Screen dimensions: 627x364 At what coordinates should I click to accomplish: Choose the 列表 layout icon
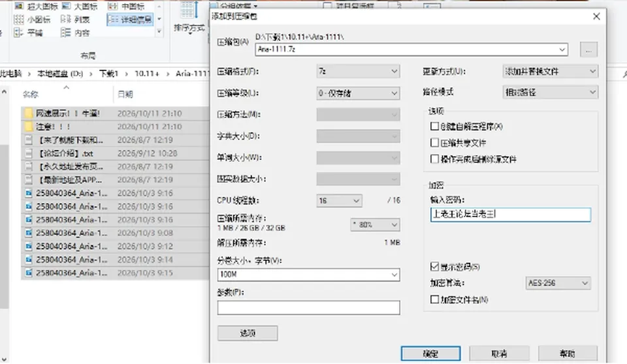65,19
